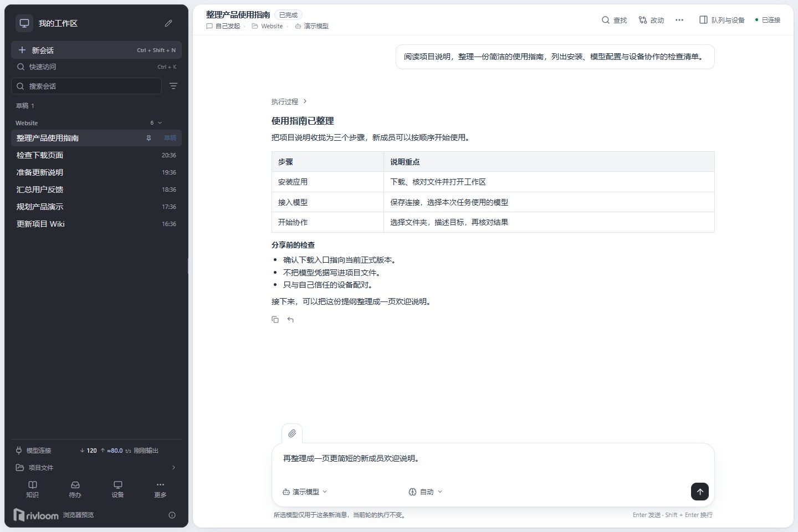Screen dimensions: 798x532
Task: Open the 检查下载页面 session
Action: pyautogui.click(x=96, y=155)
